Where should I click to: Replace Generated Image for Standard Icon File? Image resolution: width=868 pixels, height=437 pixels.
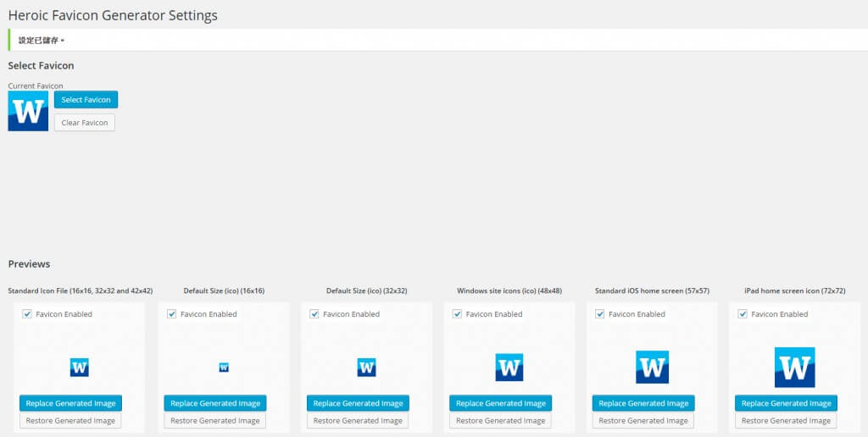[70, 403]
